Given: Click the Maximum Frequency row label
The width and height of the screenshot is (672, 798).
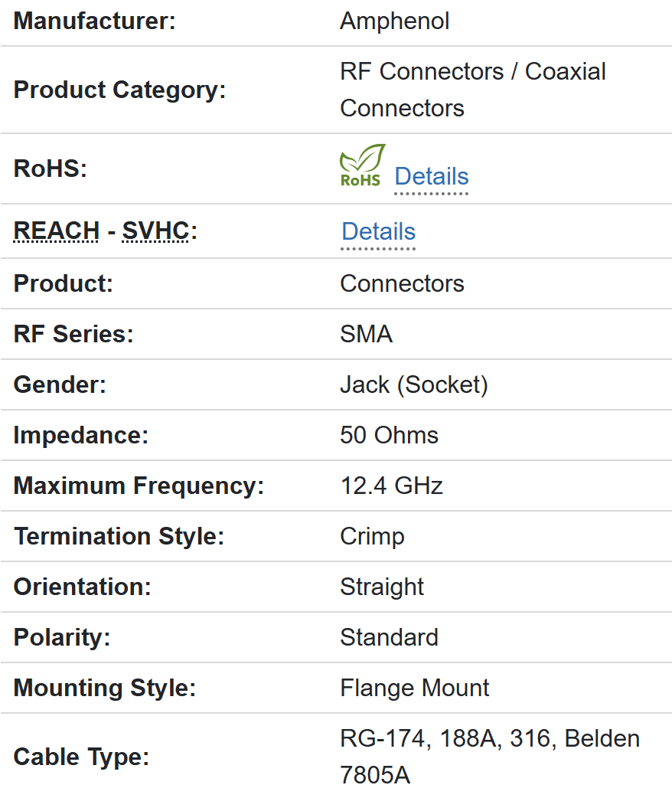Looking at the screenshot, I should [x=139, y=486].
